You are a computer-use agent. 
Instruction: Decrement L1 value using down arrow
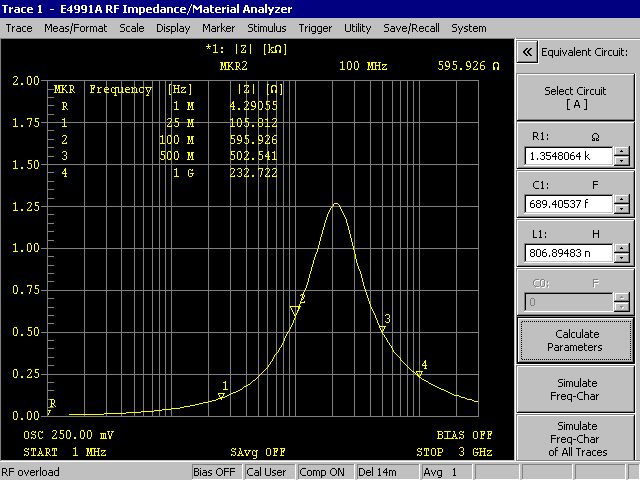point(622,258)
